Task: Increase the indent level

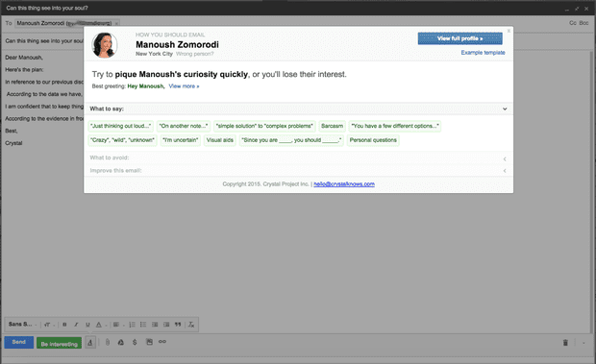Action: click(166, 325)
